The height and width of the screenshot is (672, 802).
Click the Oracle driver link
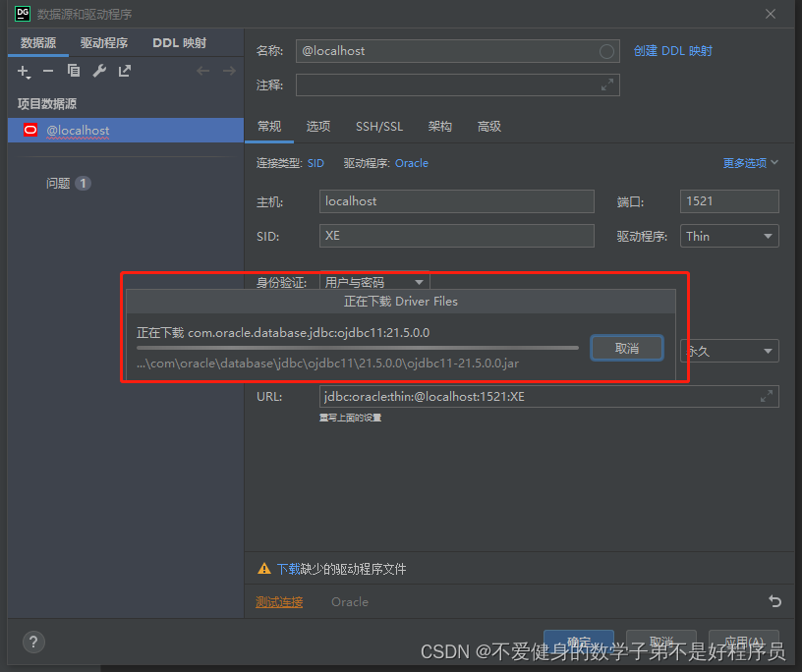point(412,163)
